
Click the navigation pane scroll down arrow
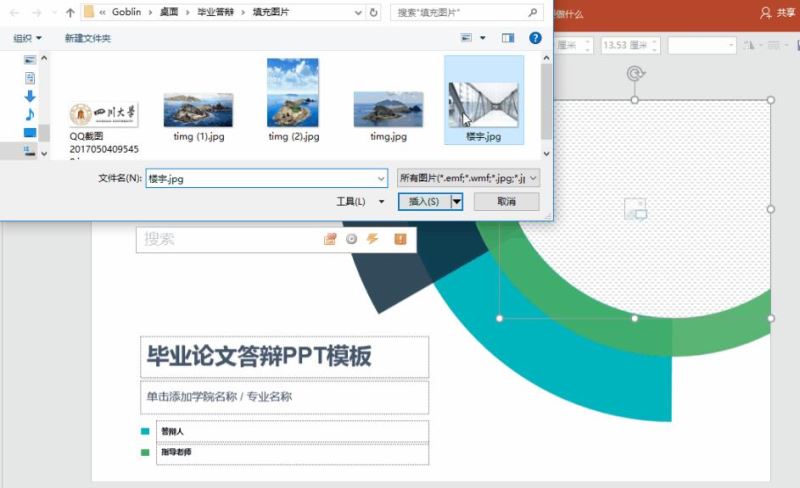[44, 154]
